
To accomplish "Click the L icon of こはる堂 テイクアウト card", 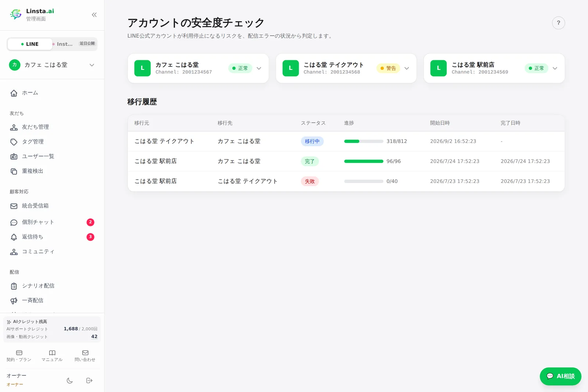I will point(291,68).
